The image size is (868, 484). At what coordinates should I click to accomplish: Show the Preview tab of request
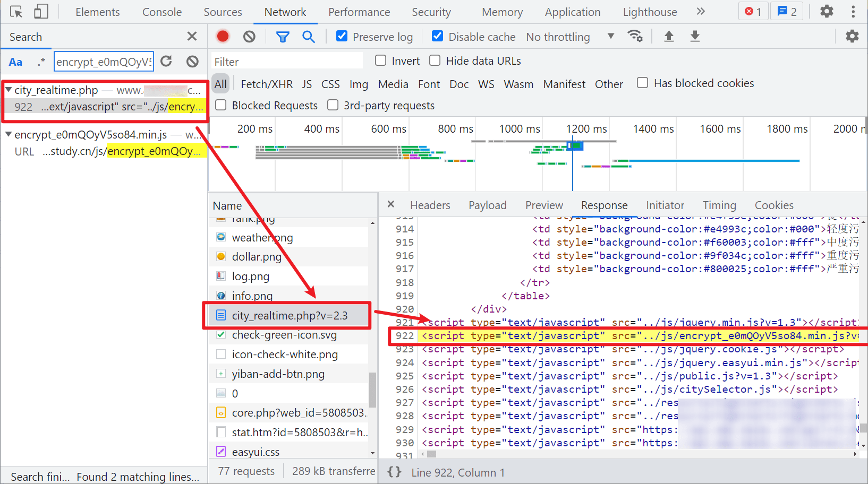(x=544, y=205)
